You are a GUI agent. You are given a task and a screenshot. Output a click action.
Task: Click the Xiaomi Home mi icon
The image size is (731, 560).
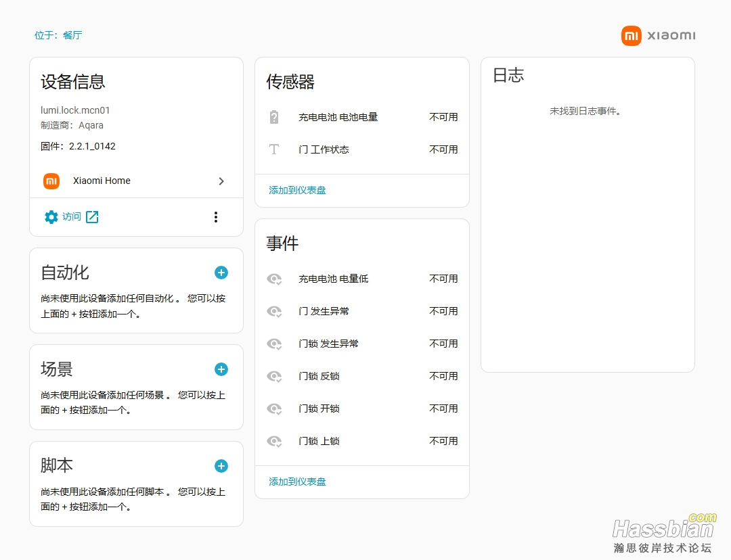[51, 181]
